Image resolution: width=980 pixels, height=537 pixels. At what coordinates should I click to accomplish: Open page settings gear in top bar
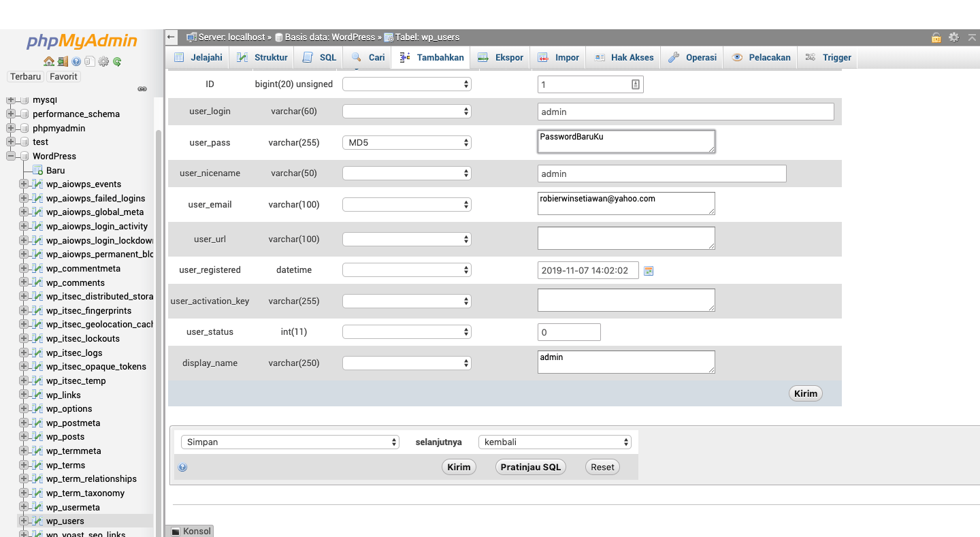(x=953, y=37)
